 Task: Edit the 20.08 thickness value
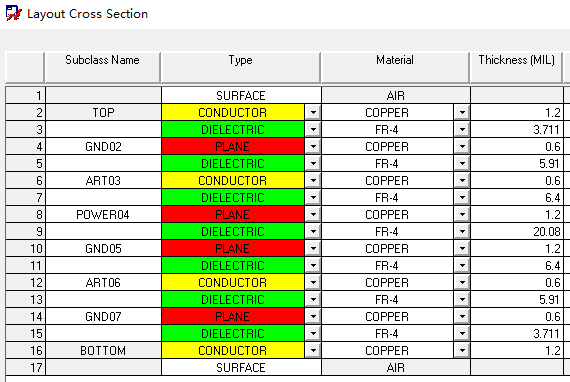[x=517, y=232]
